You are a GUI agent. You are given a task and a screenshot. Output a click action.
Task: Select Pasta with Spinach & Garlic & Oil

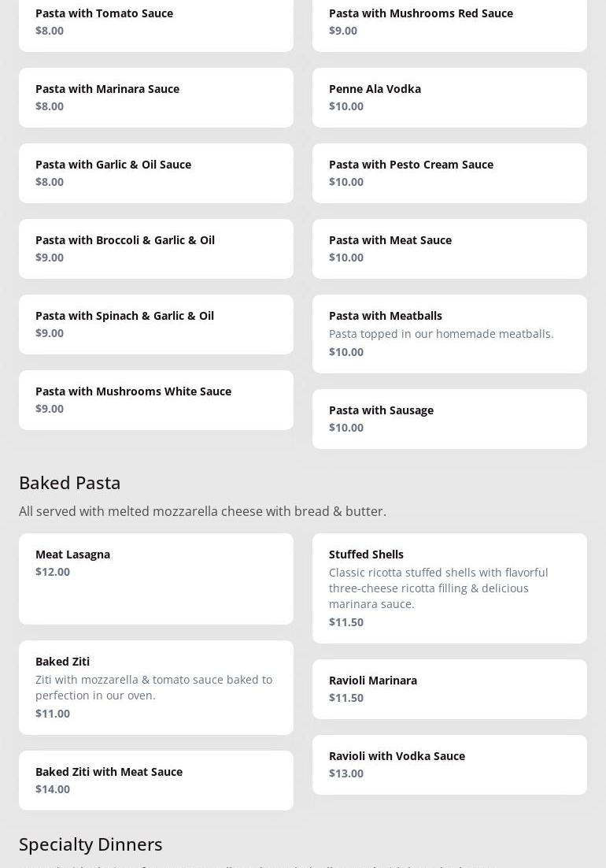tap(156, 325)
